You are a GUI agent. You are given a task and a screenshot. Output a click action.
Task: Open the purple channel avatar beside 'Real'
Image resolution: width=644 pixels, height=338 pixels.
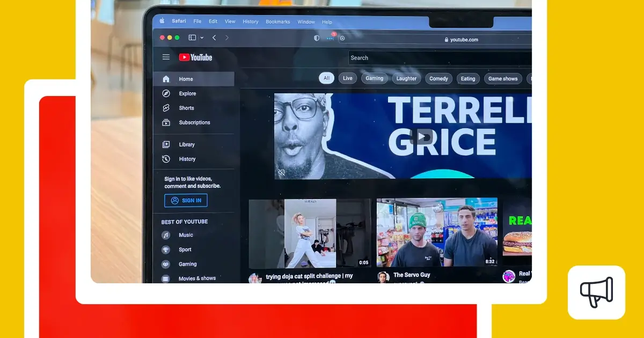click(509, 276)
